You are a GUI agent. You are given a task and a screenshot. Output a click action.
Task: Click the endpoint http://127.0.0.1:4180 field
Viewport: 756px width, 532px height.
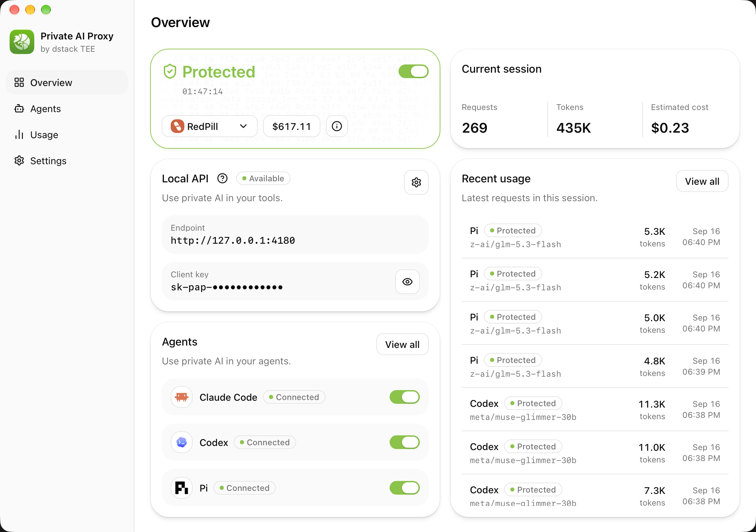pyautogui.click(x=295, y=234)
